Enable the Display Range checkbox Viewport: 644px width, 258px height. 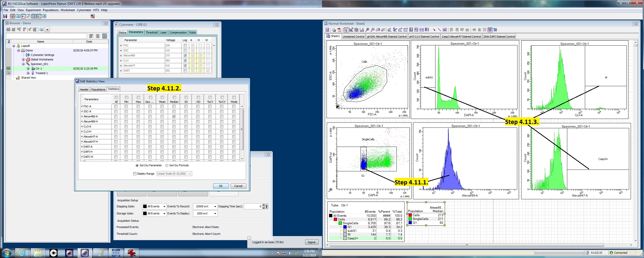tap(135, 174)
